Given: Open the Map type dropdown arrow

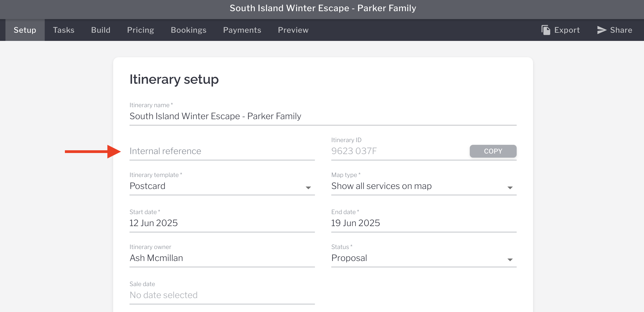Looking at the screenshot, I should 510,188.
